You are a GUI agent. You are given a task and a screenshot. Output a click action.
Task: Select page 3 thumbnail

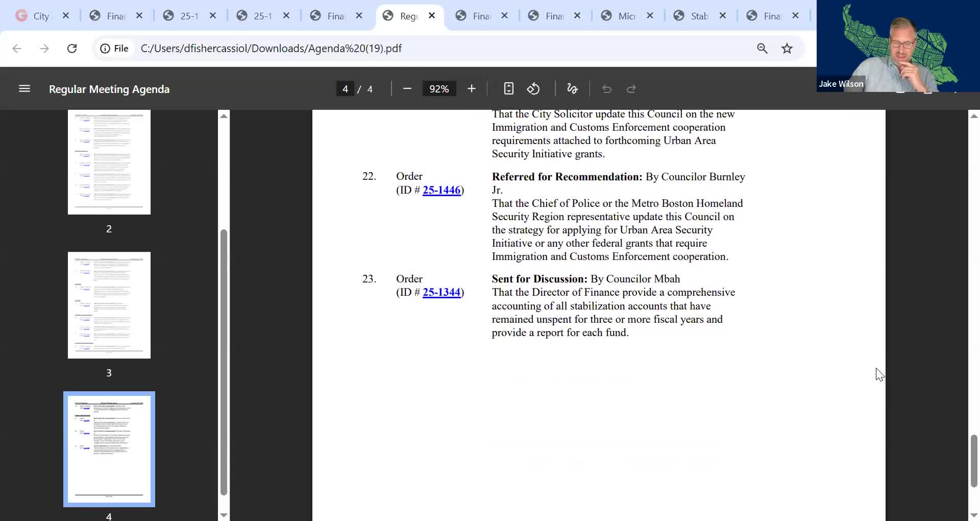click(109, 305)
